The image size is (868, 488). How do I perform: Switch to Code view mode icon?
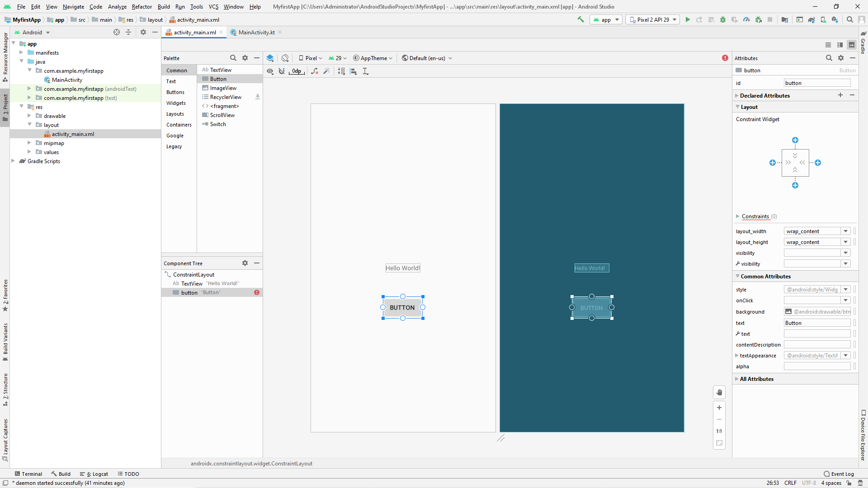[x=828, y=45]
